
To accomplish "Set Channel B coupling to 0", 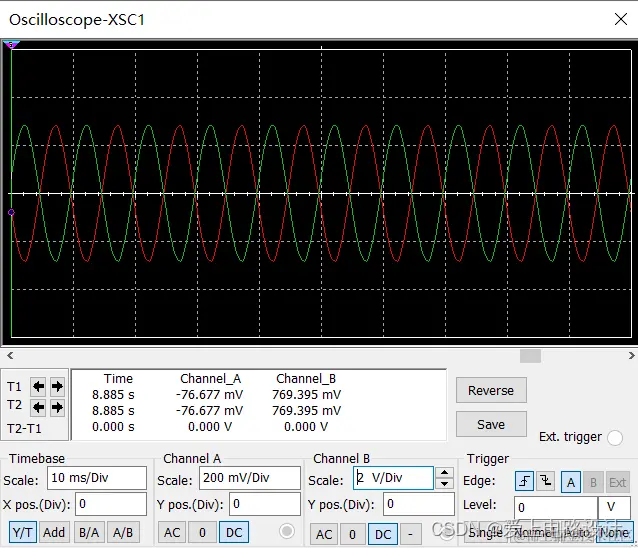I will (352, 534).
